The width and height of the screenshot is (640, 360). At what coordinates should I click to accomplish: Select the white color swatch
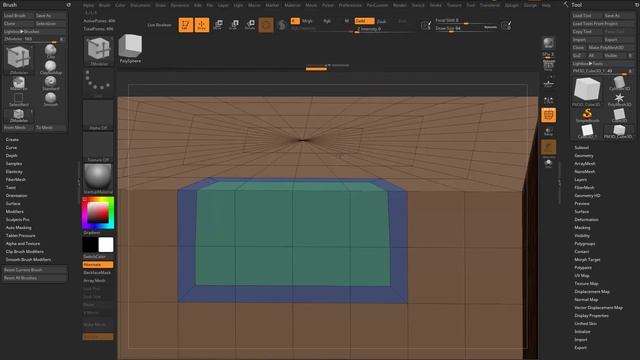(x=106, y=244)
